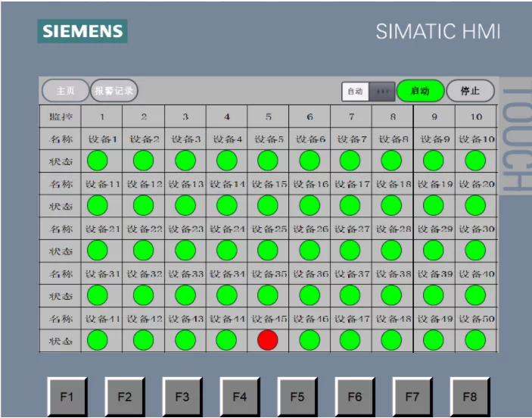Click the F2 function key
The height and width of the screenshot is (418, 532).
tap(125, 397)
